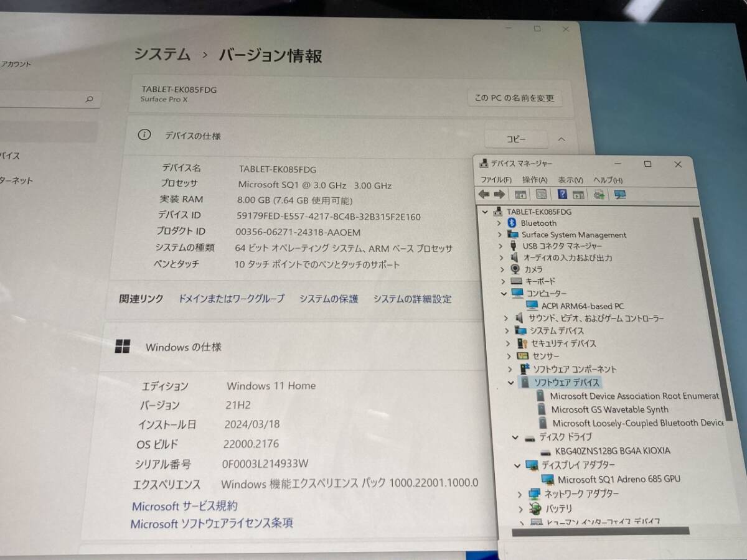Collapse the ディスプレイ アダプター node
The width and height of the screenshot is (747, 560).
(x=517, y=465)
